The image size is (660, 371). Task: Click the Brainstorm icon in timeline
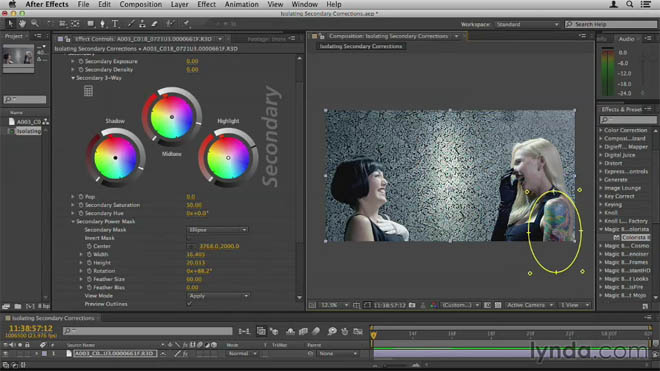click(x=332, y=332)
